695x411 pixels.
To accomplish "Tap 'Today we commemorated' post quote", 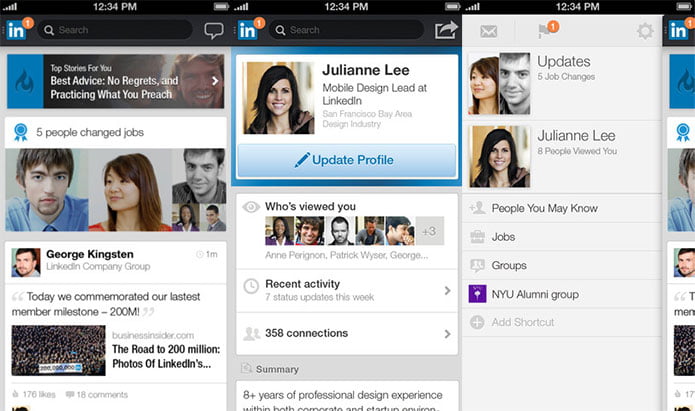I will tap(106, 304).
